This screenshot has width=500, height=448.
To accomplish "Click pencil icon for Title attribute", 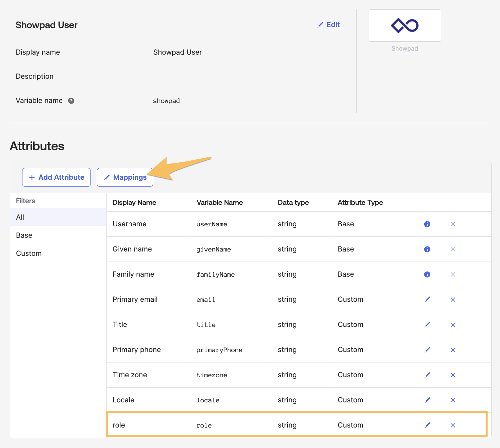I will (427, 325).
